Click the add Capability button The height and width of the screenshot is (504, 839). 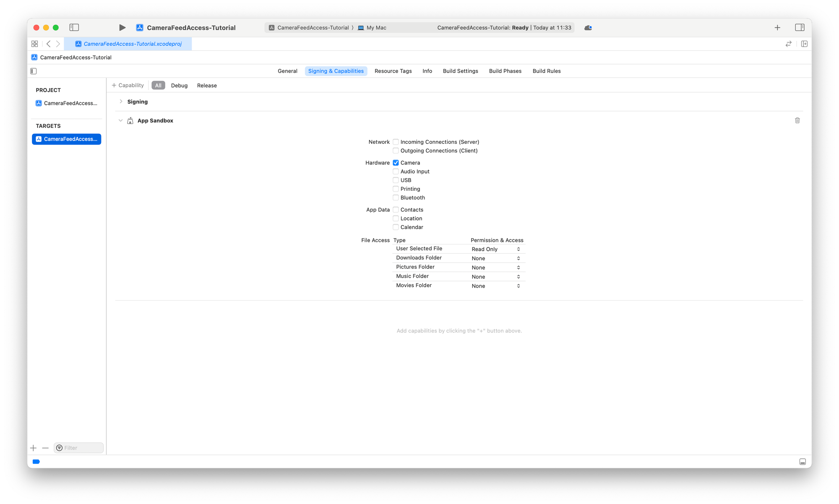click(128, 86)
